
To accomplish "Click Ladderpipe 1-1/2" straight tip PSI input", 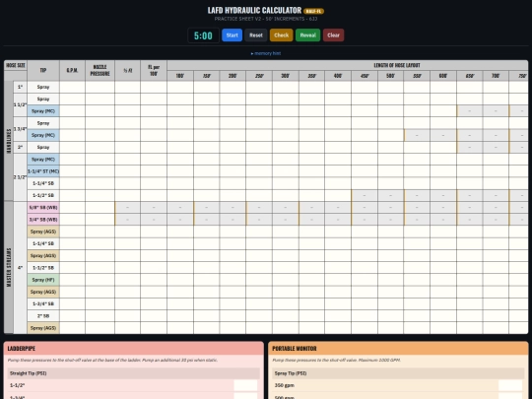I will coord(245,385).
